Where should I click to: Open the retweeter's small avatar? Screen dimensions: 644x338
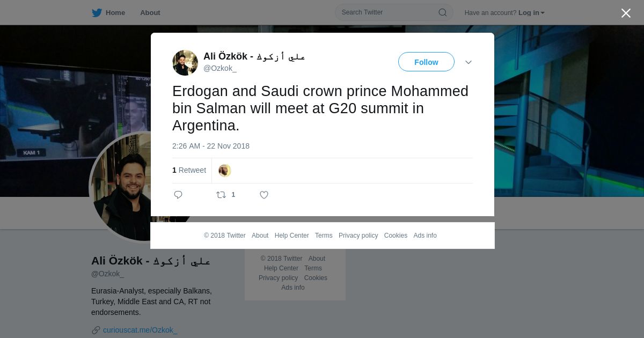[225, 171]
